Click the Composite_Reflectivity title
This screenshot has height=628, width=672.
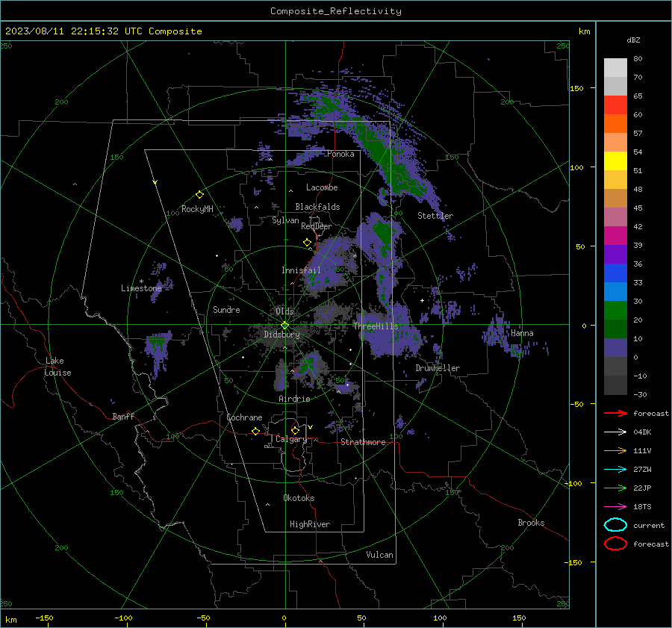336,11
